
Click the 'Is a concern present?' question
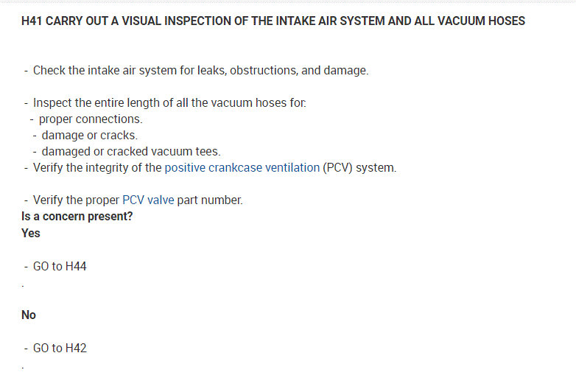[77, 217]
